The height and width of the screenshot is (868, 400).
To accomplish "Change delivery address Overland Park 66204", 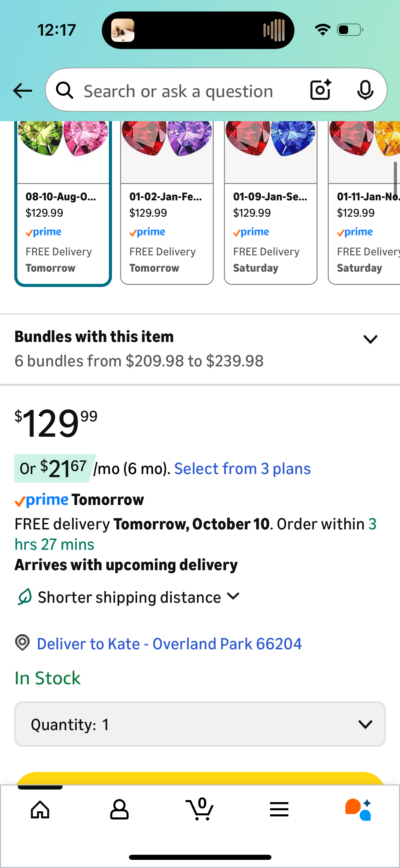I will (169, 644).
